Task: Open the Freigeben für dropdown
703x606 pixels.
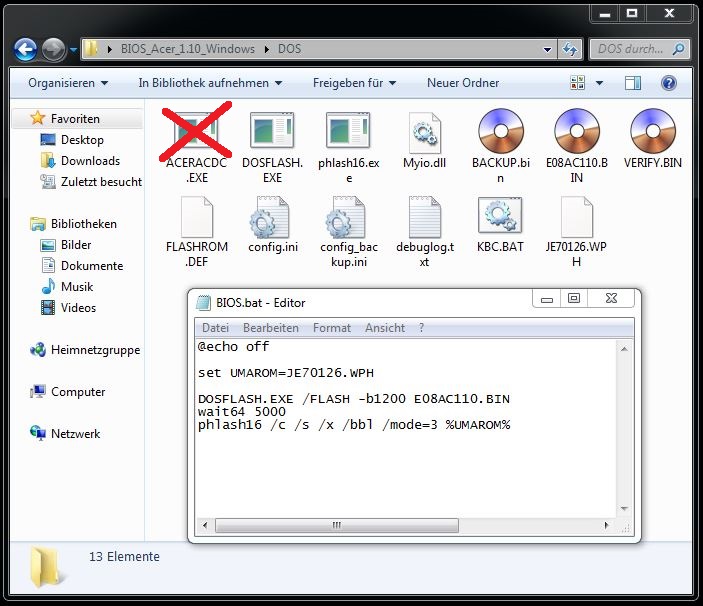Action: (x=354, y=83)
